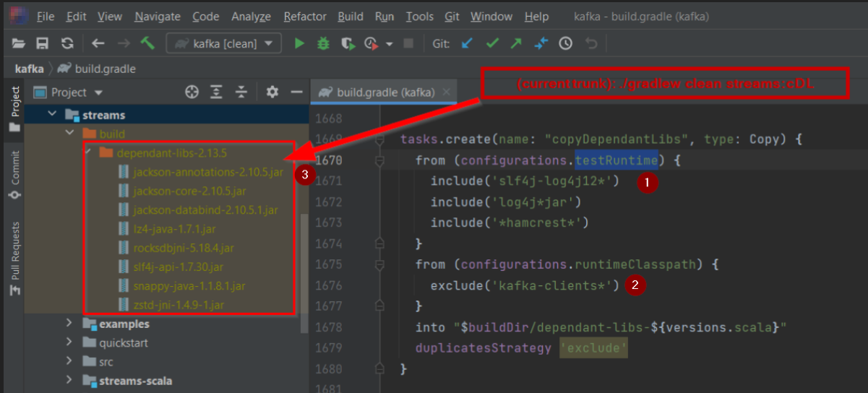This screenshot has height=393, width=868.
Task: Open the kafka [clean] run configuration dropdown
Action: tap(224, 43)
